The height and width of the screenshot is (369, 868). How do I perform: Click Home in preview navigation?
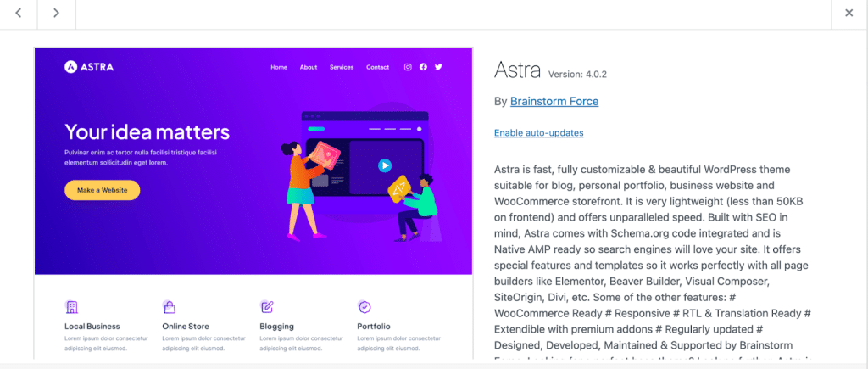click(x=279, y=67)
